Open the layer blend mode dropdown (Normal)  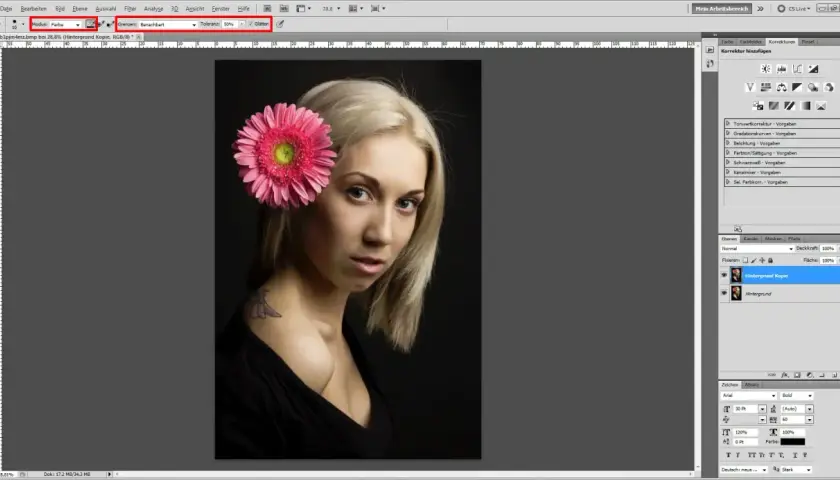coord(757,249)
